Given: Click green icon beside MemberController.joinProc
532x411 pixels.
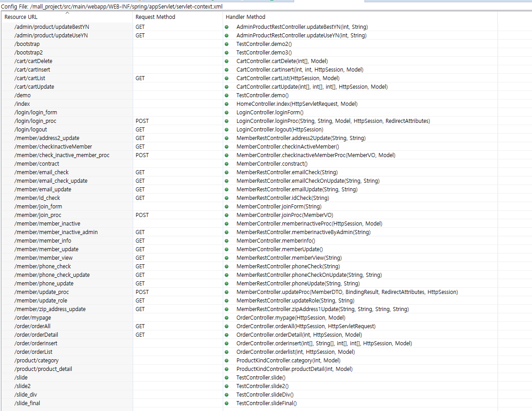Looking at the screenshot, I should tap(227, 215).
